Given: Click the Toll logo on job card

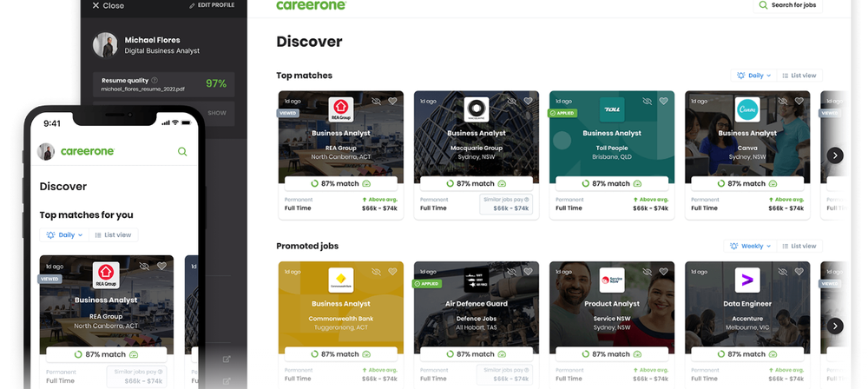Looking at the screenshot, I should click(612, 109).
